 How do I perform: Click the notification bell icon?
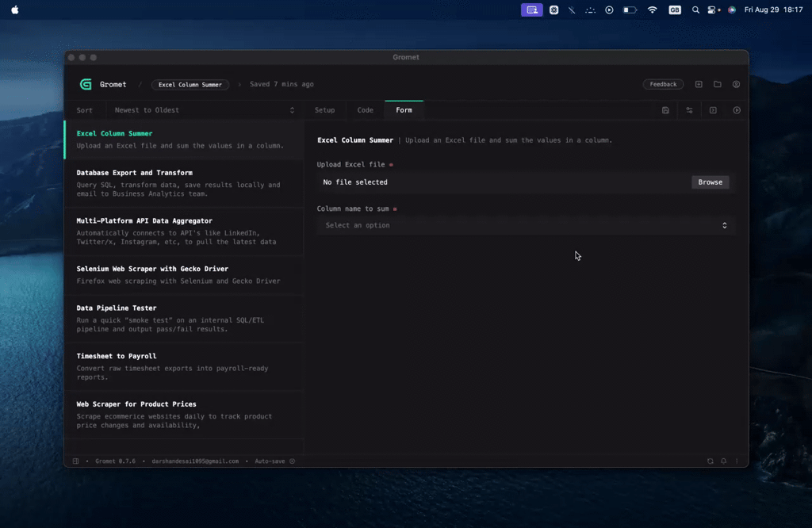click(724, 461)
